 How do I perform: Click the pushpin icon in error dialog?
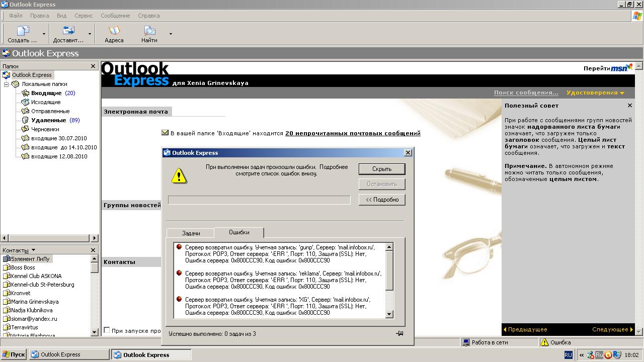(399, 333)
